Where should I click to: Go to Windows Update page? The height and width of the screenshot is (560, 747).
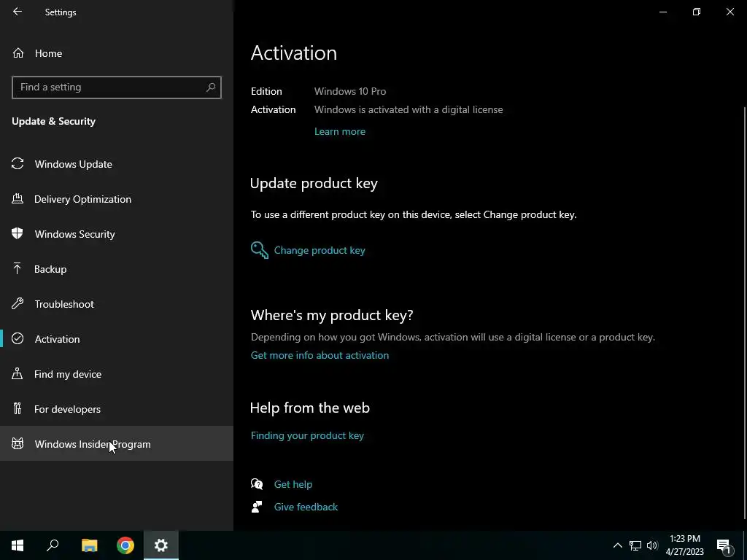point(117,164)
